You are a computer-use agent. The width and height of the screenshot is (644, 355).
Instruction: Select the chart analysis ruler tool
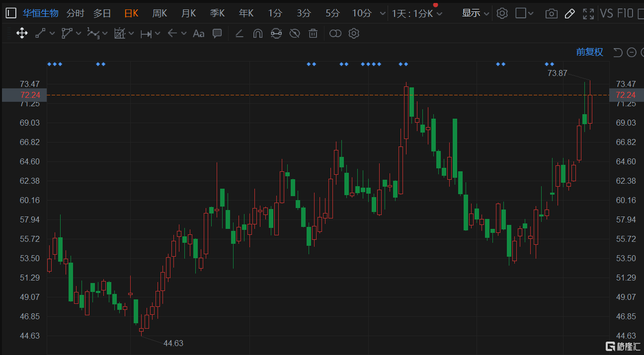(119, 33)
